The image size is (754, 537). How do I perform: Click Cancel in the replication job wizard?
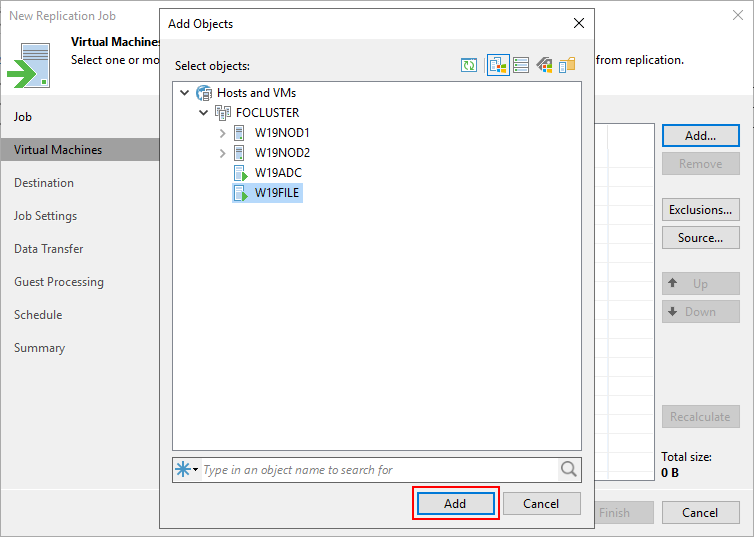click(x=701, y=512)
